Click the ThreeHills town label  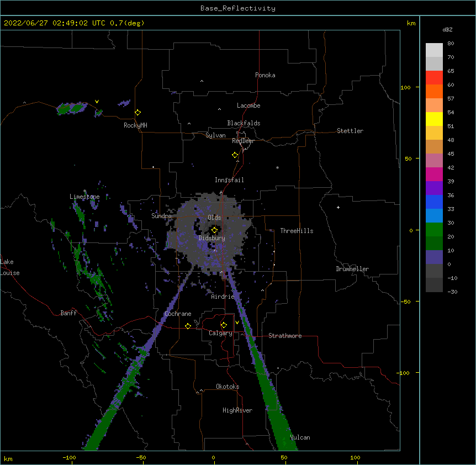(x=297, y=231)
